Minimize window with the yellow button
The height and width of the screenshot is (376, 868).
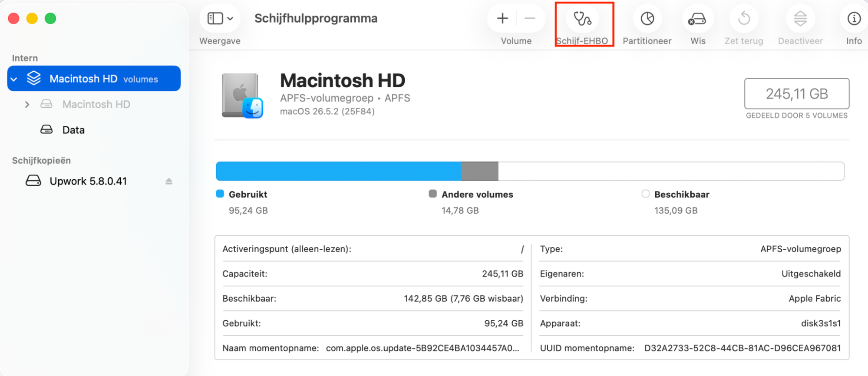point(32,19)
